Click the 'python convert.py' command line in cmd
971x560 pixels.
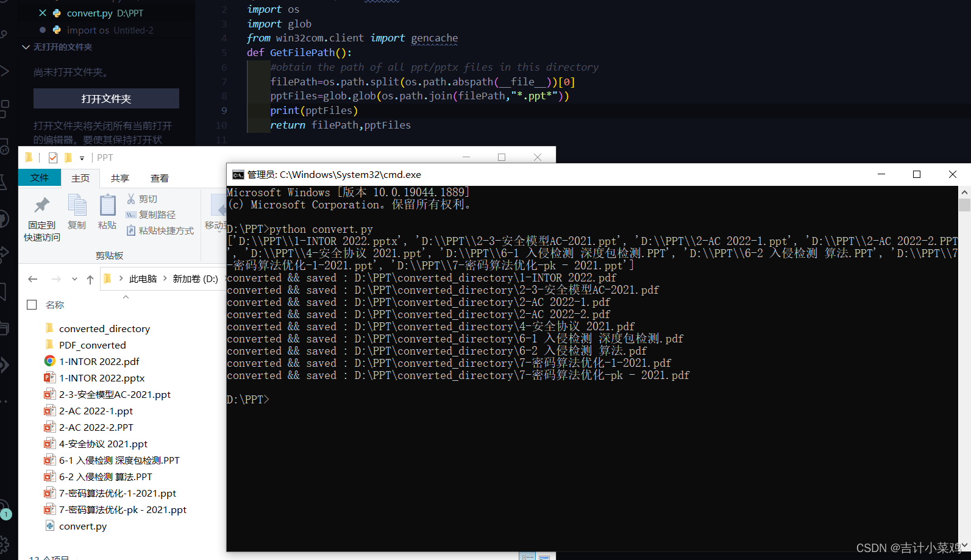(300, 229)
